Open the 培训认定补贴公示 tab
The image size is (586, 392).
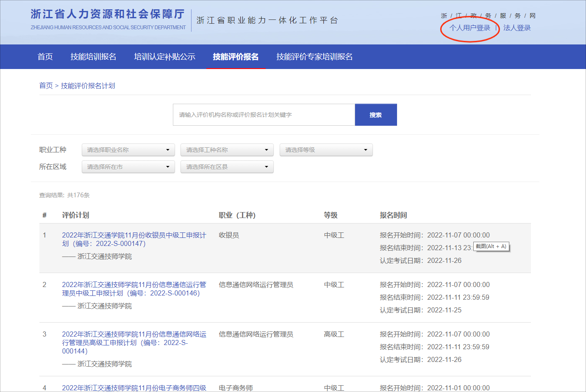click(164, 57)
